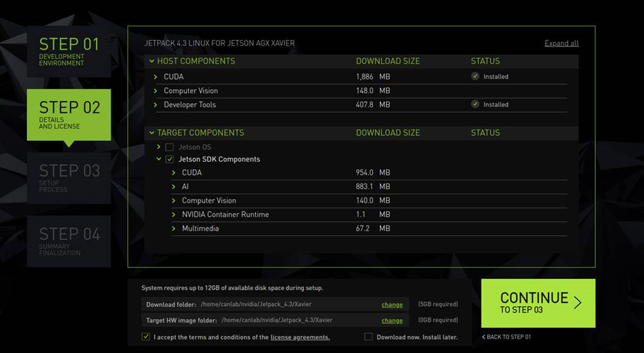Change the Target HW image folder

point(392,321)
